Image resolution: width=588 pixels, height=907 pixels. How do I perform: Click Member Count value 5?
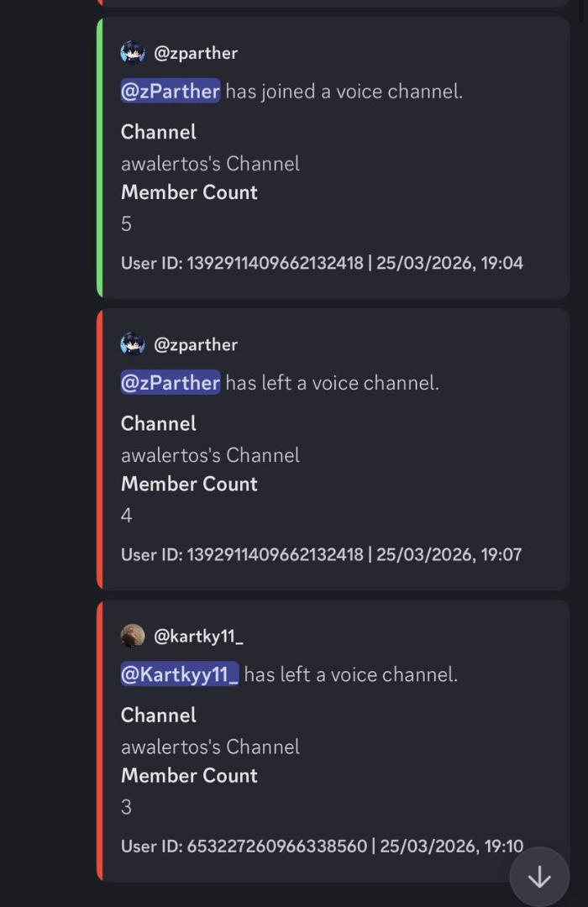pos(127,223)
